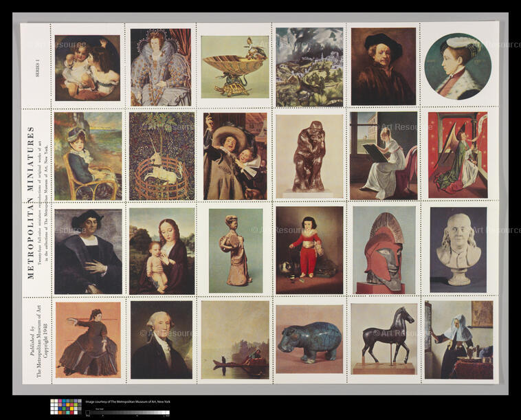Image resolution: width=521 pixels, height=420 pixels.
Task: Open the stormy Toledo landscape stamp
Action: coord(309,67)
